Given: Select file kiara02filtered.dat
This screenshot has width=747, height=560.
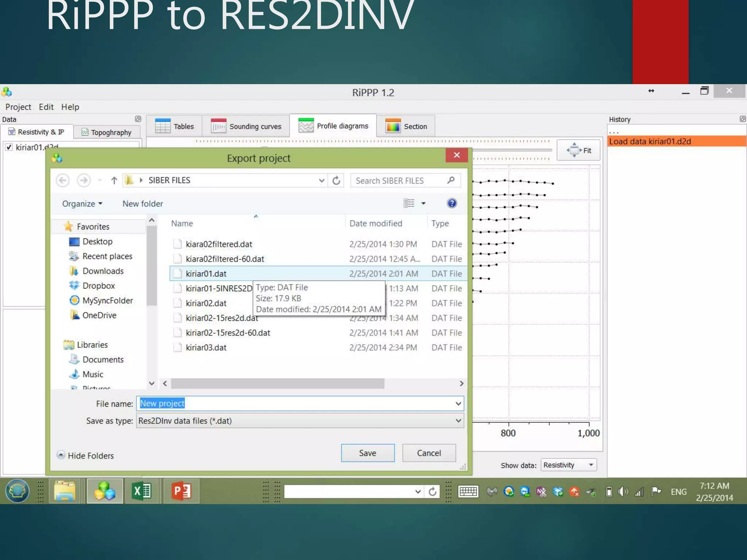Looking at the screenshot, I should (219, 244).
